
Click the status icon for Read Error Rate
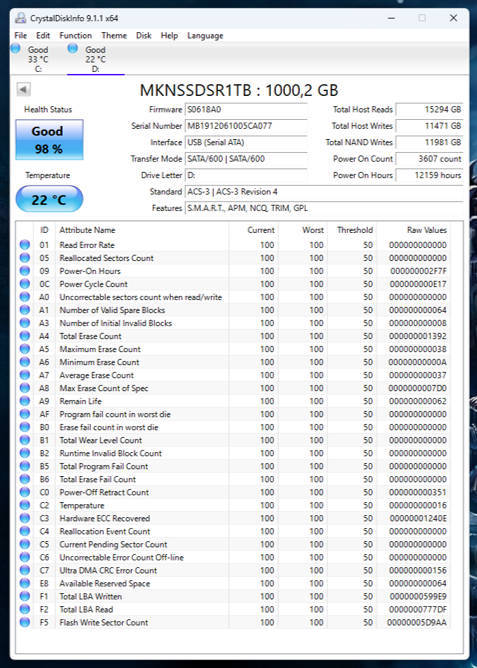click(x=25, y=245)
